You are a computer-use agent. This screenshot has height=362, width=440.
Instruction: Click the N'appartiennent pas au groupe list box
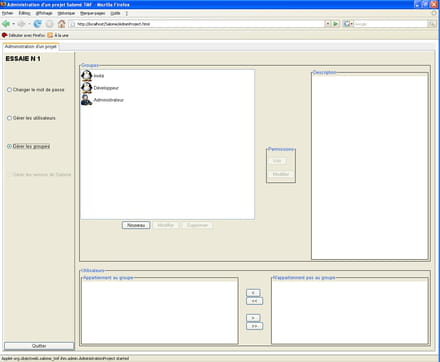(350, 312)
